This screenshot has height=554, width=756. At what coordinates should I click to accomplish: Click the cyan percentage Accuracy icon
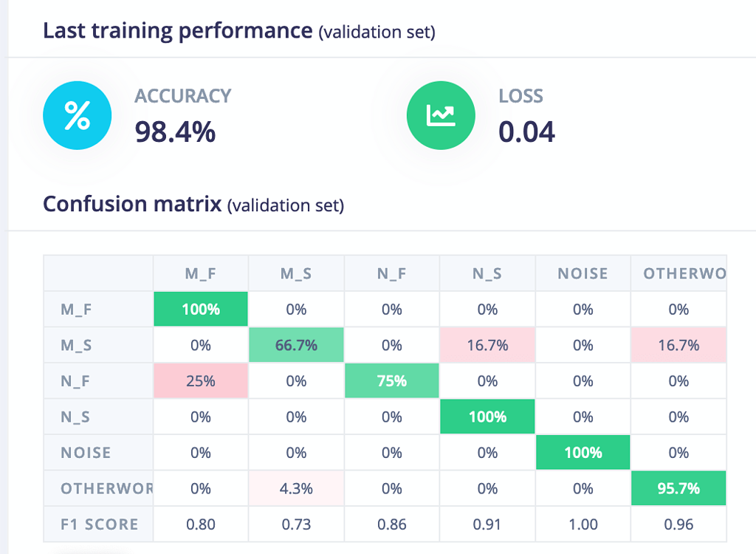(77, 115)
